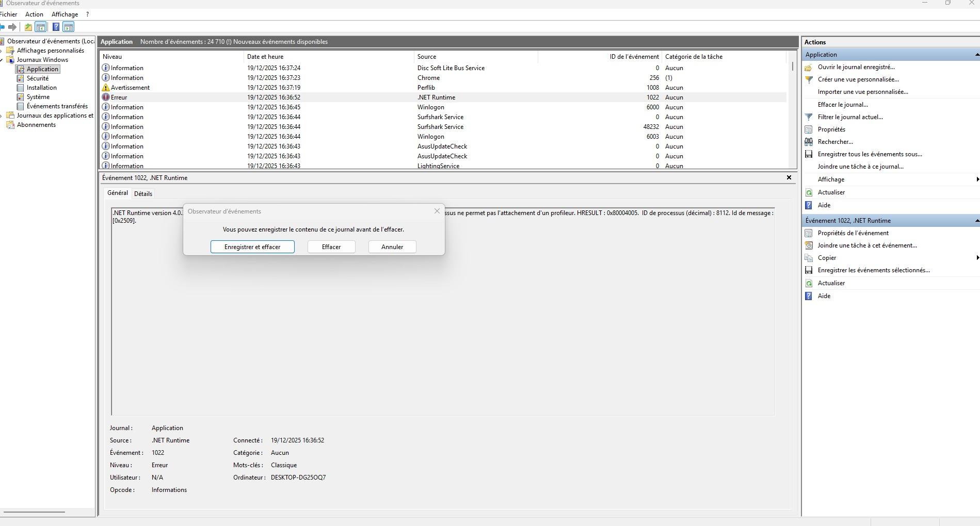980x526 pixels.
Task: Click Importer une vue personnalisée link
Action: pyautogui.click(x=863, y=92)
